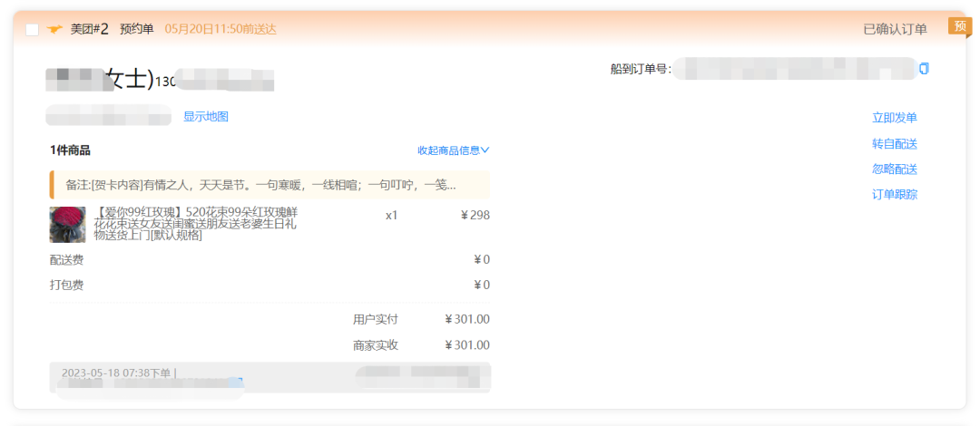Click the Meituan kangaroo logo icon

(x=55, y=29)
